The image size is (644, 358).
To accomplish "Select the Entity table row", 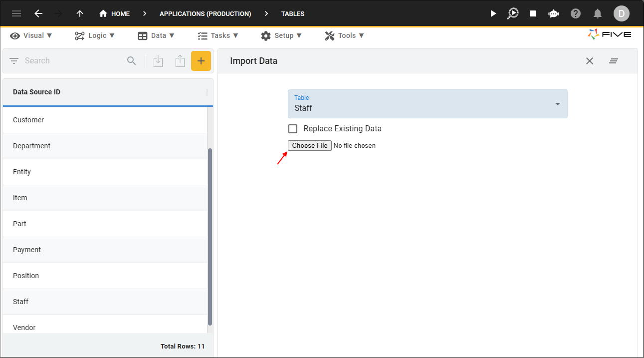I will pos(105,172).
